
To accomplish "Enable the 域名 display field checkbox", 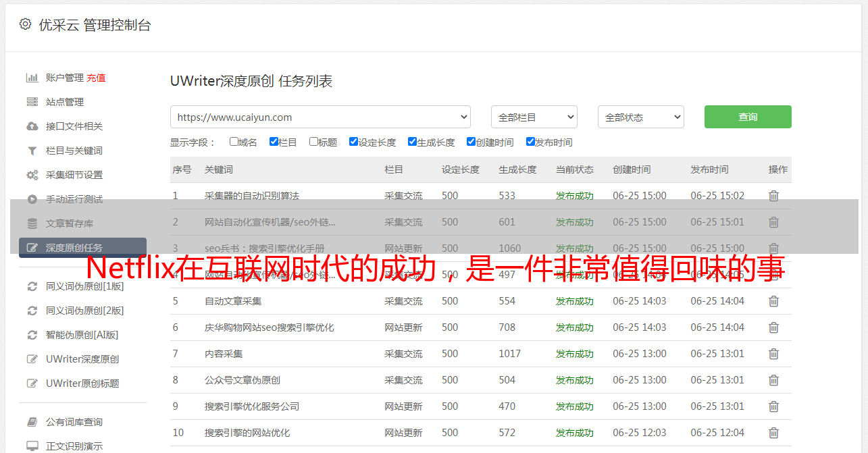I will [x=234, y=142].
